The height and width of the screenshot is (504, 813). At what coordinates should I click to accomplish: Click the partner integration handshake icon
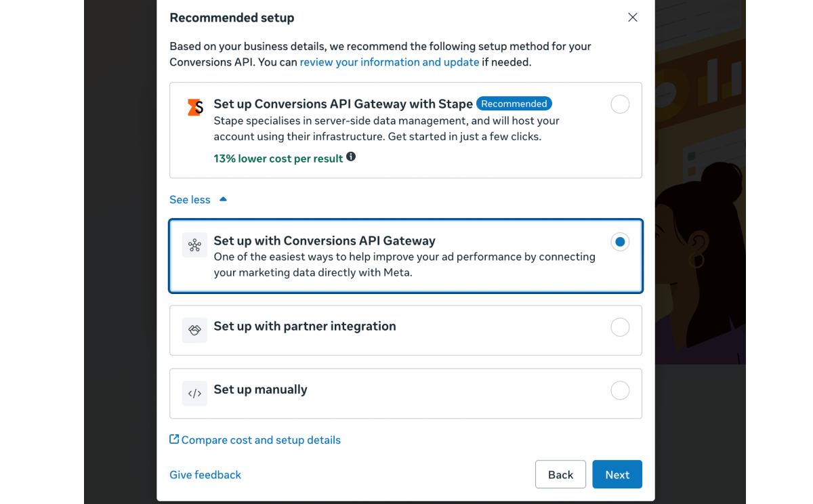tap(194, 331)
